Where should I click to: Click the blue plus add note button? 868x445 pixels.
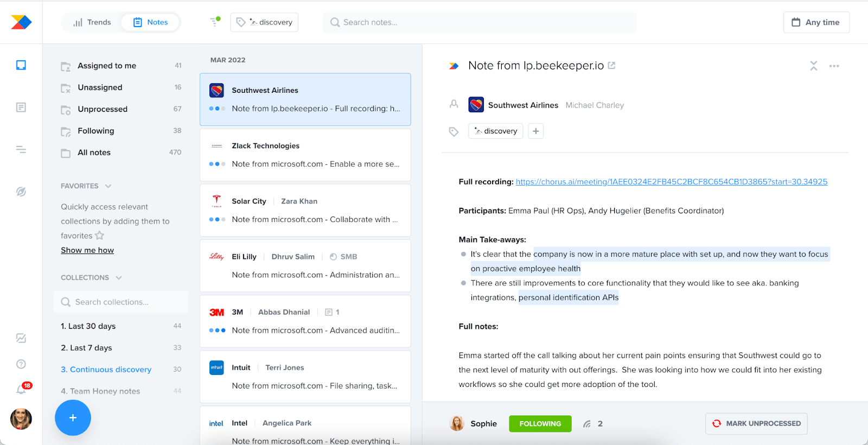click(x=73, y=418)
